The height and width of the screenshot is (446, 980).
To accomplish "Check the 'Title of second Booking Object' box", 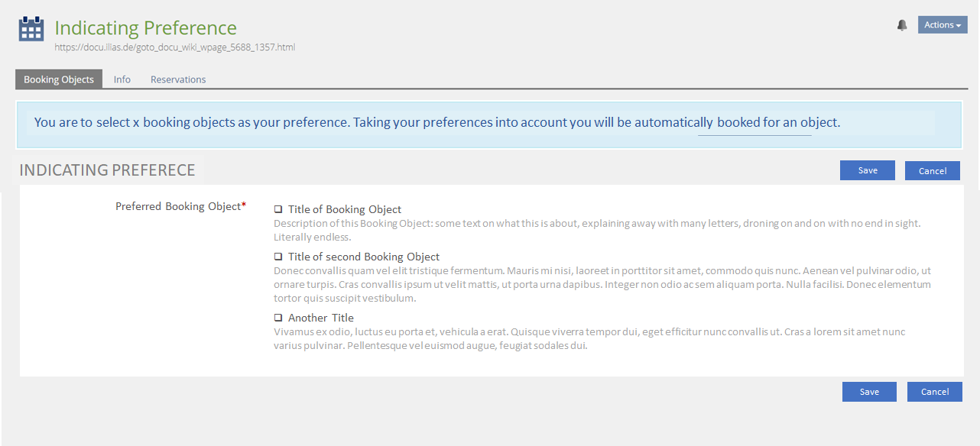I will pos(278,257).
